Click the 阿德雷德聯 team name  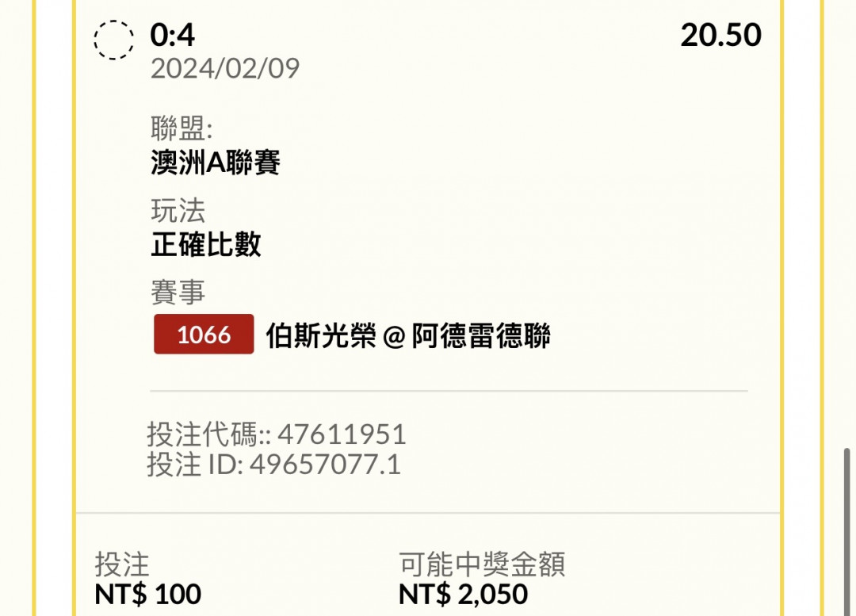click(481, 336)
